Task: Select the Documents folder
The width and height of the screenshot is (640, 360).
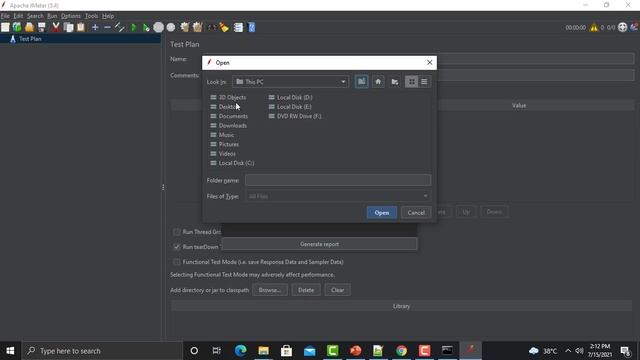Action: click(229, 116)
